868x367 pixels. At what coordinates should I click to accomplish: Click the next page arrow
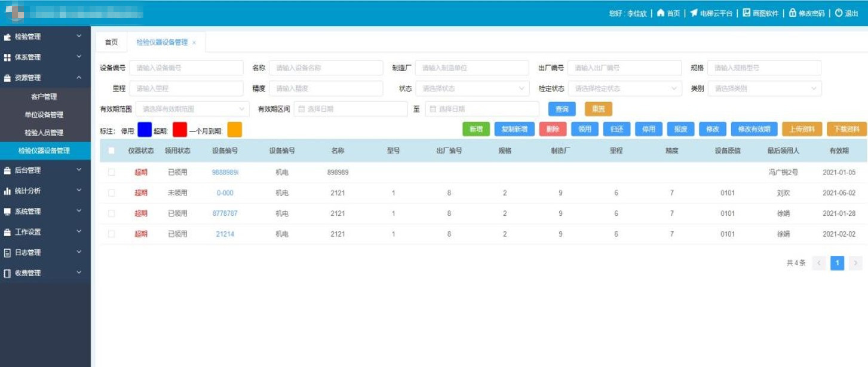click(x=855, y=263)
